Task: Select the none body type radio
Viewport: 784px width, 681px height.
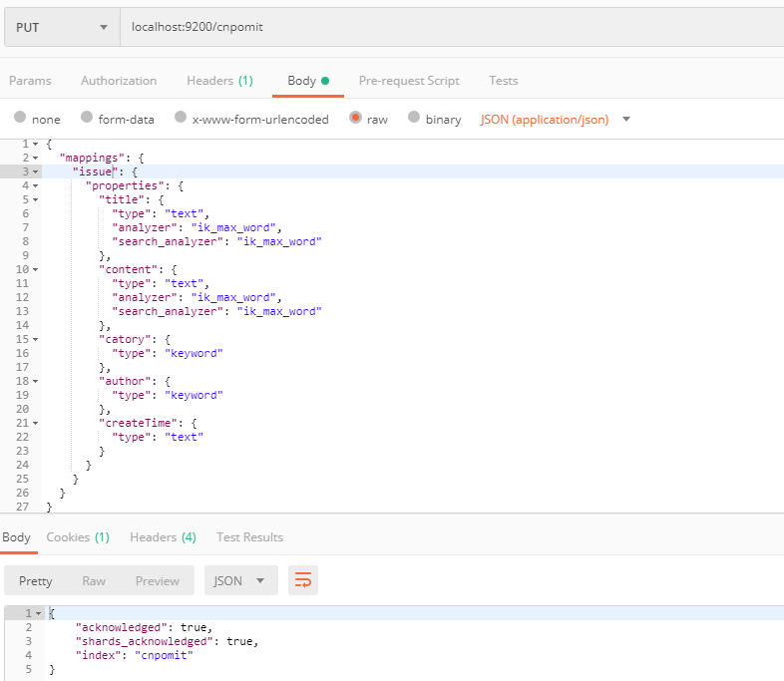Action: coord(20,117)
